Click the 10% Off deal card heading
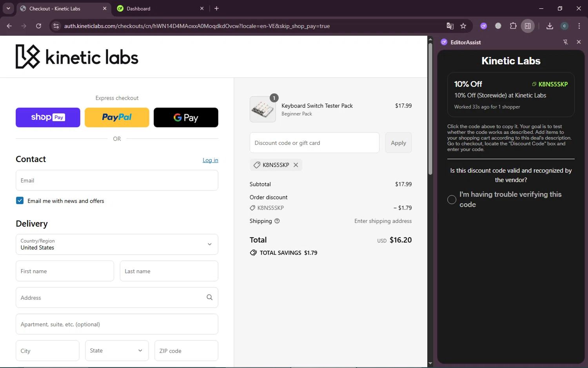This screenshot has width=588, height=368. 468,84
